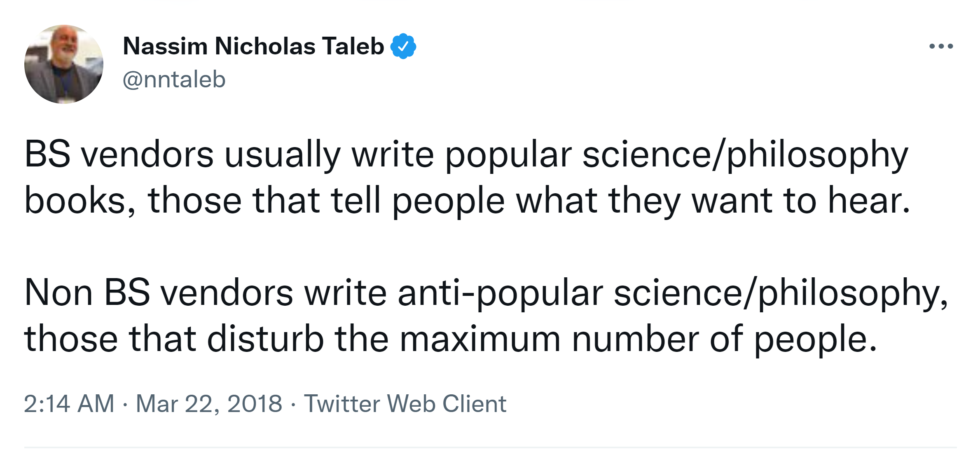
Task: Click the blue verified badge icon
Action: (403, 46)
